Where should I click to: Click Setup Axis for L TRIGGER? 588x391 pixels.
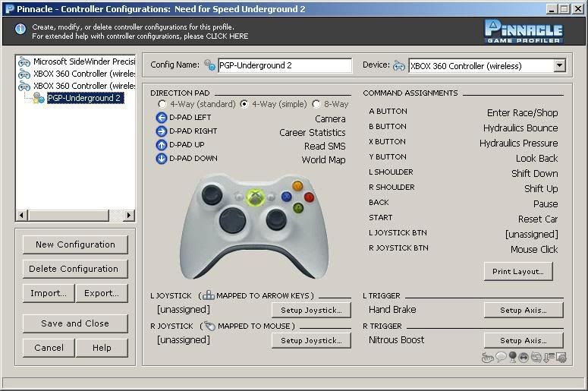(524, 310)
